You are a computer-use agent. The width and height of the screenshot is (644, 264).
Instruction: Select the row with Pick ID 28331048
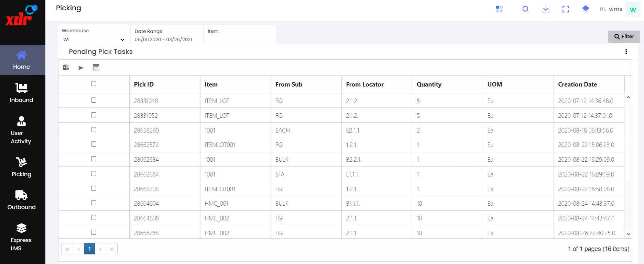pyautogui.click(x=94, y=100)
